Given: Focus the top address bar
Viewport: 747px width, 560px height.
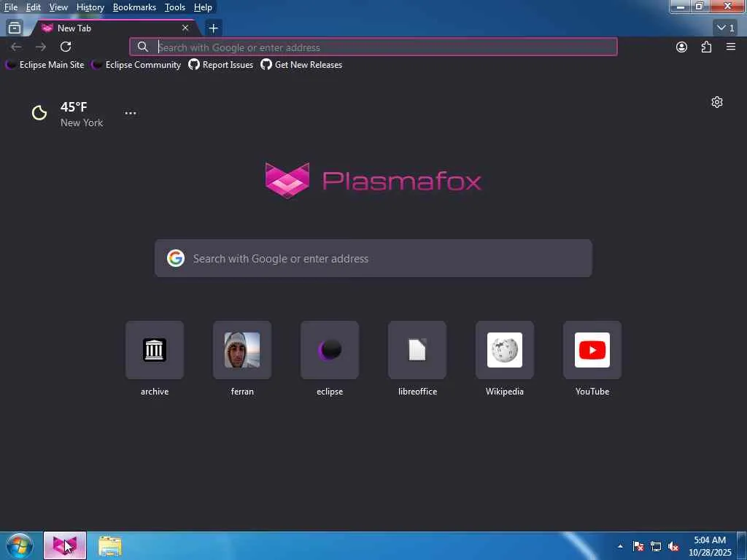Looking at the screenshot, I should point(373,47).
